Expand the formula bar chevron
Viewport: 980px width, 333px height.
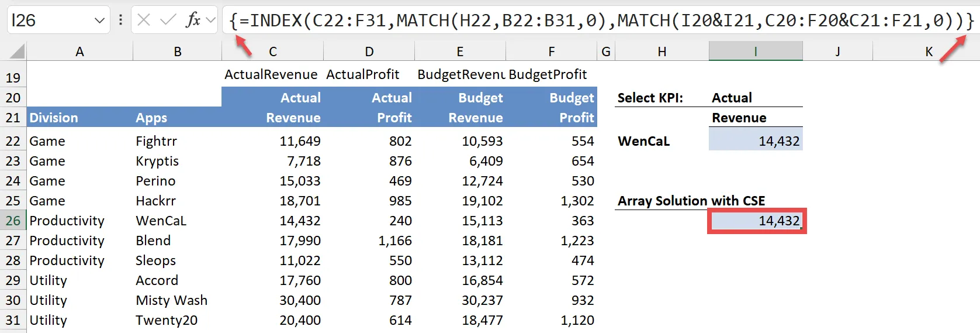click(211, 20)
